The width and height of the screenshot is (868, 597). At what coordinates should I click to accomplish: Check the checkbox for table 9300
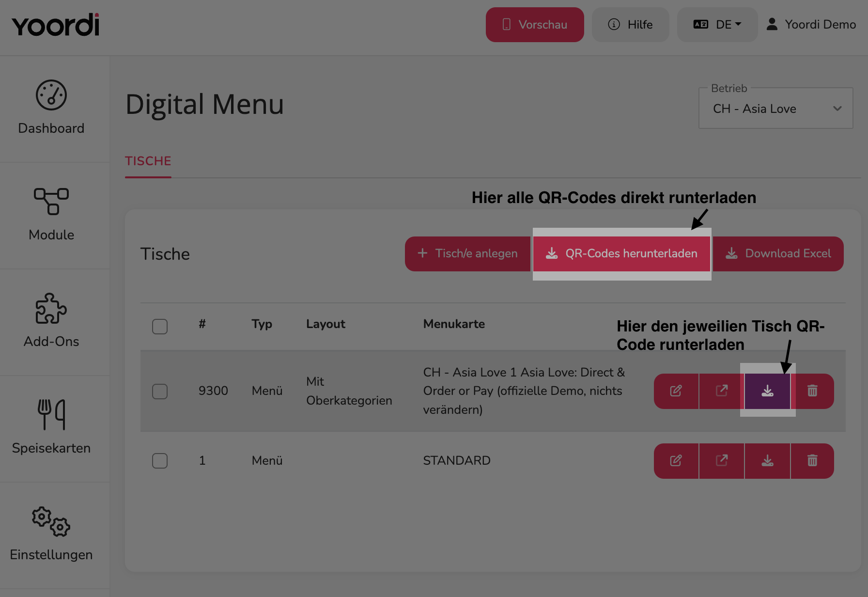(x=160, y=391)
